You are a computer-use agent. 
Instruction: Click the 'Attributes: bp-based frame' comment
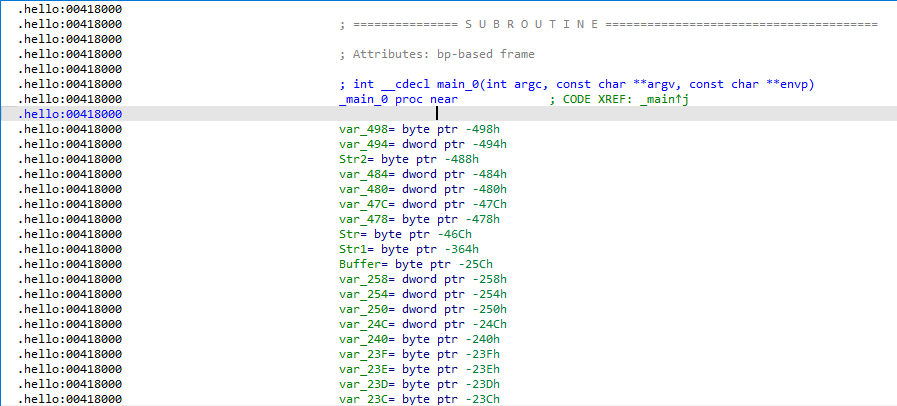(x=437, y=54)
